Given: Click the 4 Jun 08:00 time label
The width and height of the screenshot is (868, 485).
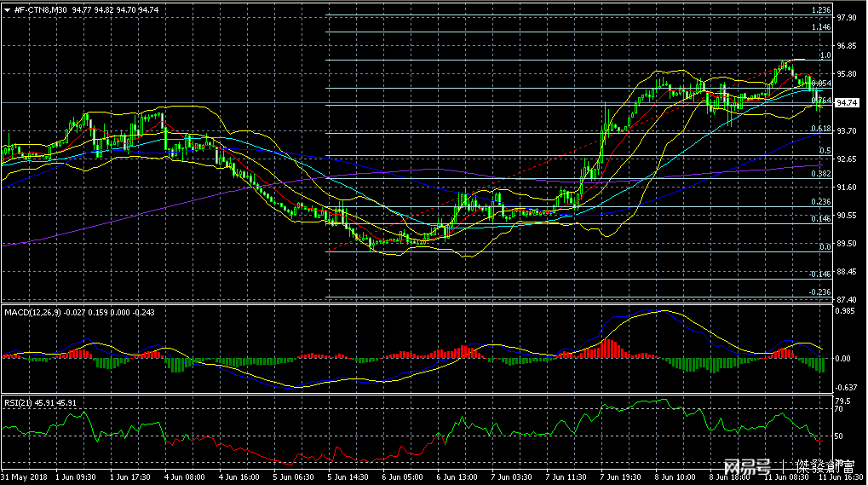Looking at the screenshot, I should pyautogui.click(x=184, y=477).
